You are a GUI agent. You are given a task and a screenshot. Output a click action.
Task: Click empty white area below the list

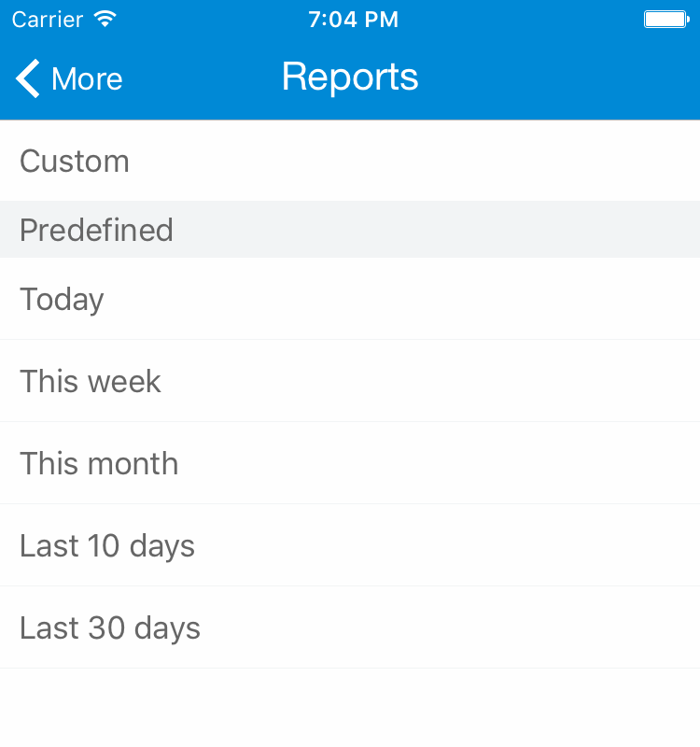(350, 708)
